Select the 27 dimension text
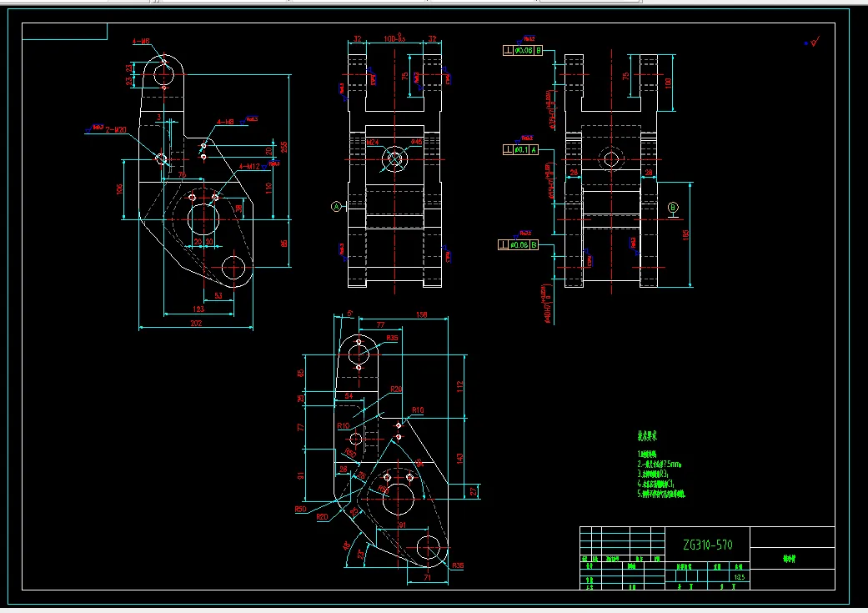The width and height of the screenshot is (868, 613). coord(474,491)
